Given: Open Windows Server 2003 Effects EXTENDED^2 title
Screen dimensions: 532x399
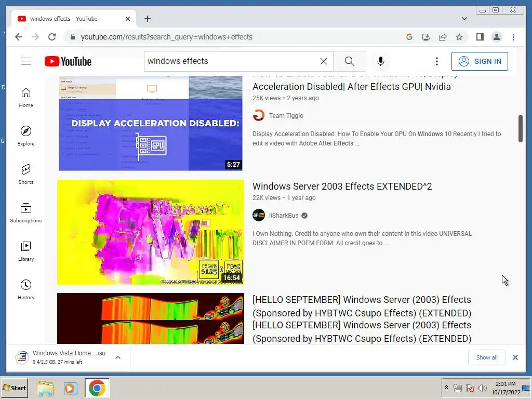Looking at the screenshot, I should tap(342, 187).
